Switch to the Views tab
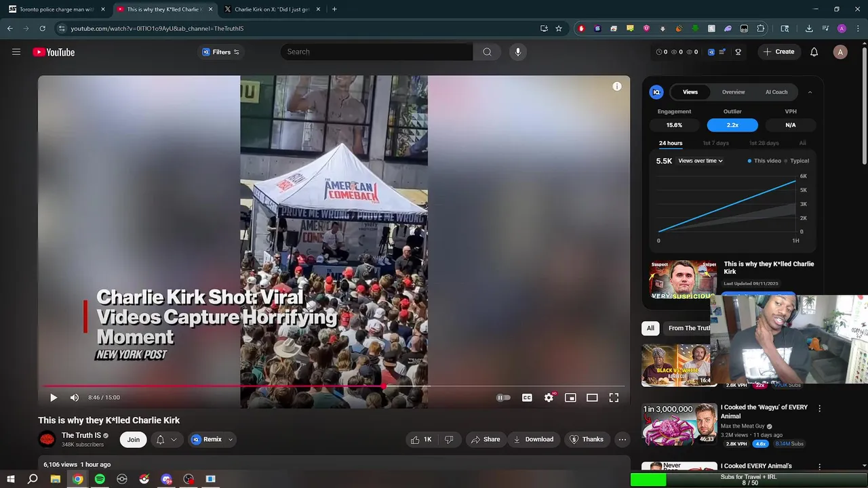Image resolution: width=868 pixels, height=488 pixels. [690, 92]
